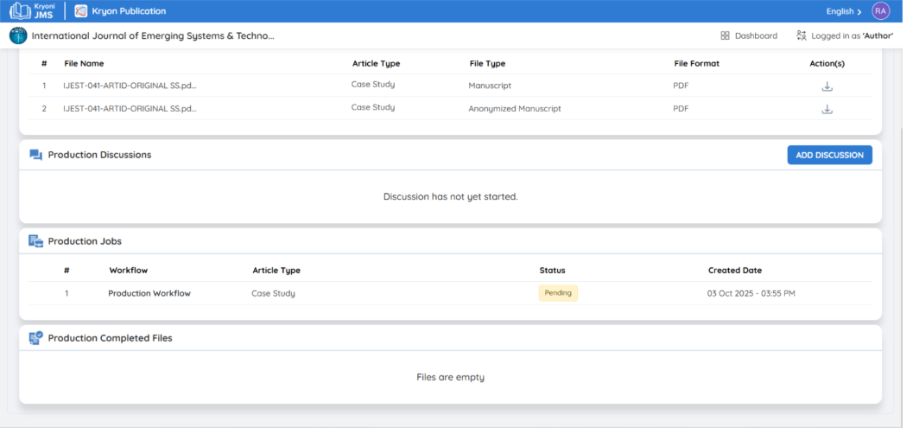Click the created date 03 Oct 2025
Image resolution: width=903 pixels, height=429 pixels.
751,293
